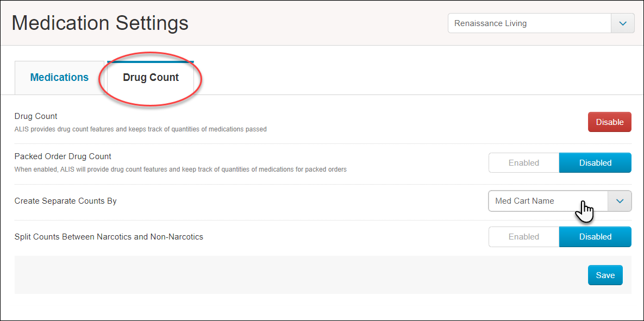
Task: Switch to the Medications tab
Action: (59, 77)
